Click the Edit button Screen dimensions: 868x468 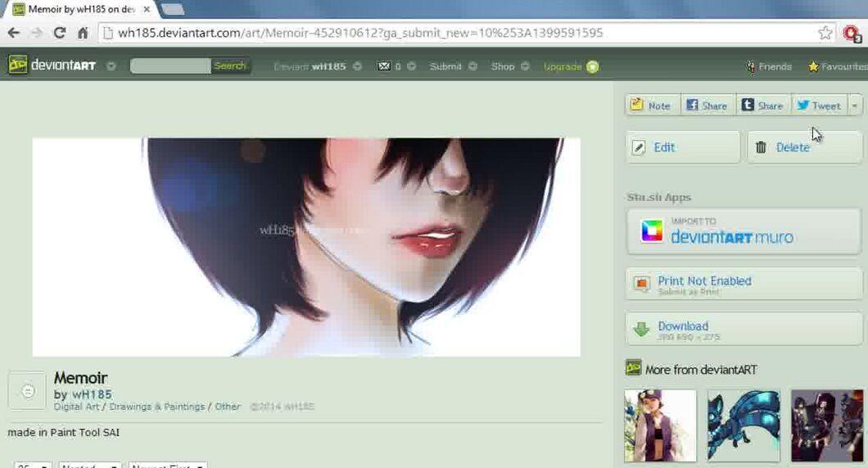point(683,148)
